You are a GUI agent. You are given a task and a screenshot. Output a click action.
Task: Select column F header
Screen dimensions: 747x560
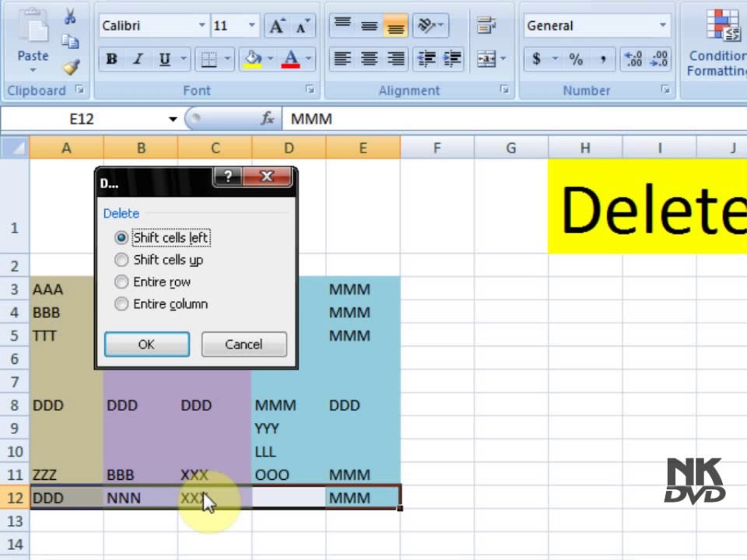[437, 148]
